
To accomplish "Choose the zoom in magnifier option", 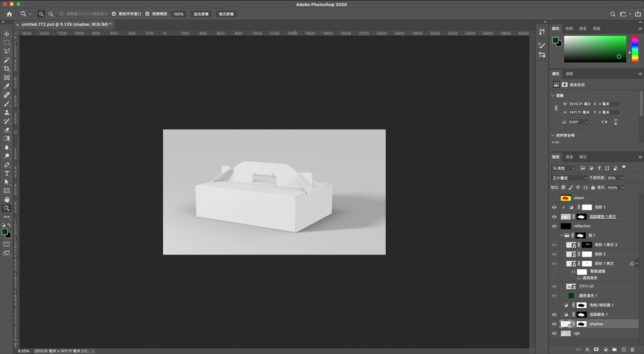I will click(41, 14).
